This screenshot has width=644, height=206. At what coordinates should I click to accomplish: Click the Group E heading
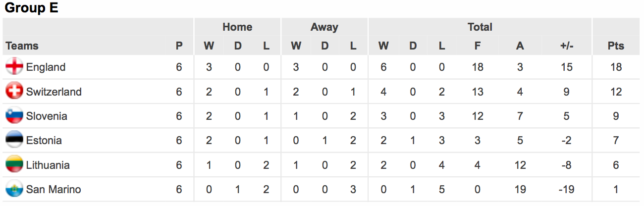pyautogui.click(x=31, y=8)
